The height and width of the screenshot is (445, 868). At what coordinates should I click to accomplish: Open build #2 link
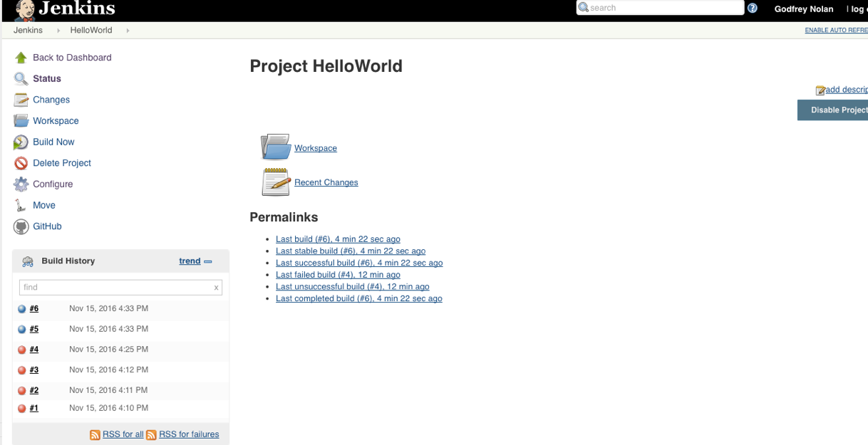pos(34,391)
